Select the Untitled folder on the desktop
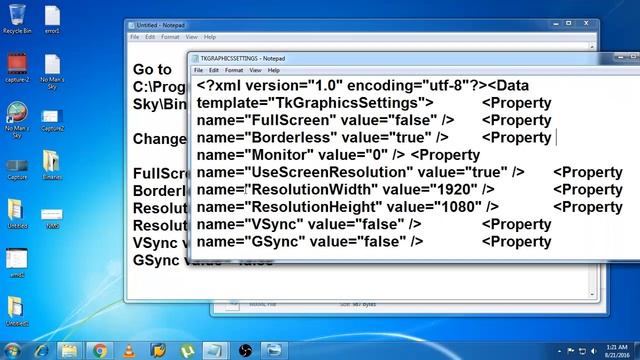The width and height of the screenshot is (640, 360). (x=17, y=214)
